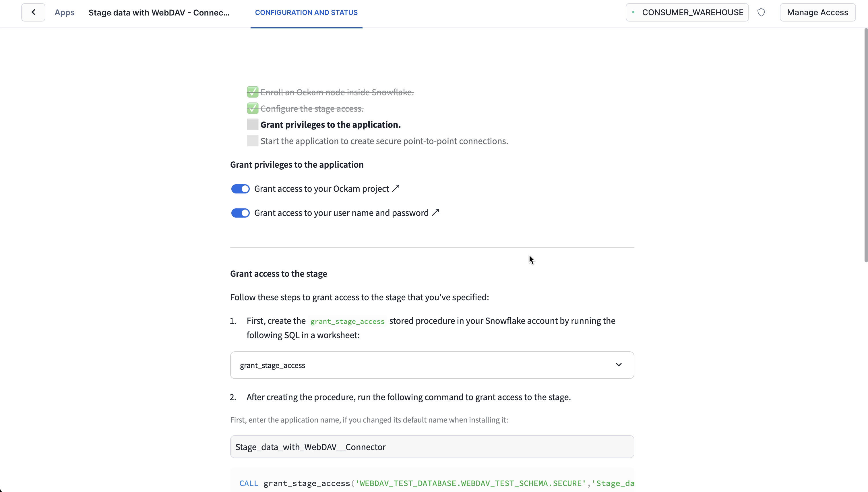868x492 pixels.
Task: Check the Start the application checkbox
Action: [252, 141]
